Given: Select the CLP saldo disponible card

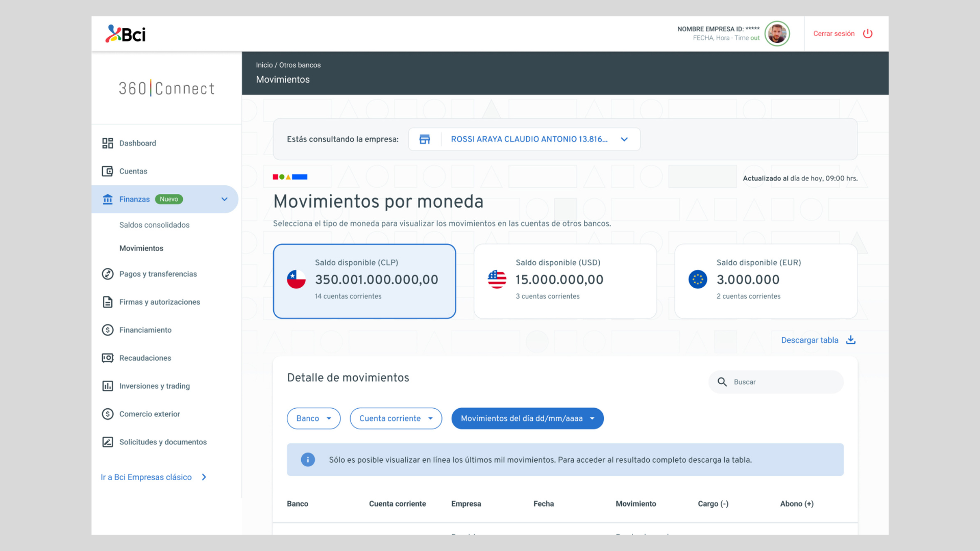Looking at the screenshot, I should click(x=364, y=281).
